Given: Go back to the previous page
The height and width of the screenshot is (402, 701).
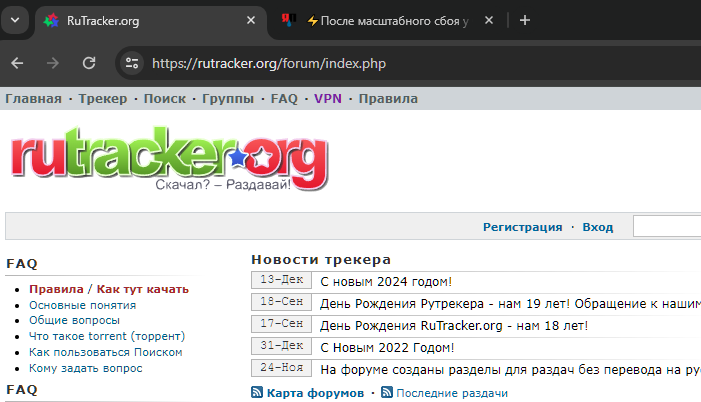Looking at the screenshot, I should tap(17, 63).
